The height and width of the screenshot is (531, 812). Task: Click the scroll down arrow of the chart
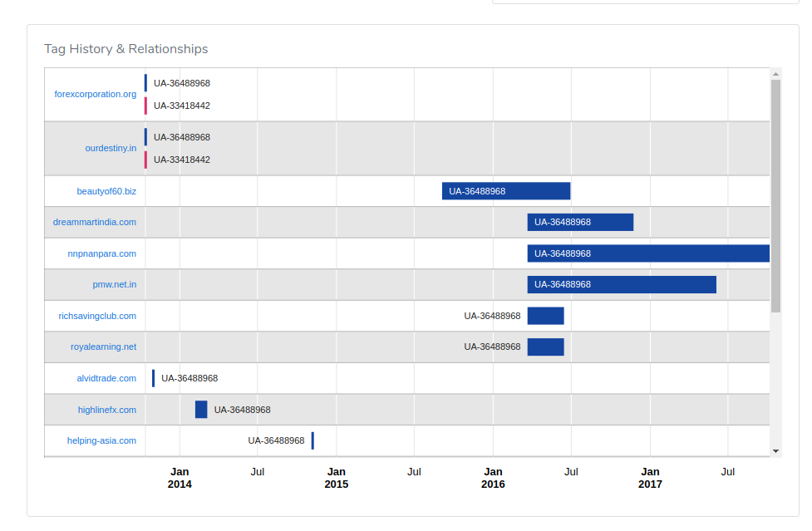point(775,451)
